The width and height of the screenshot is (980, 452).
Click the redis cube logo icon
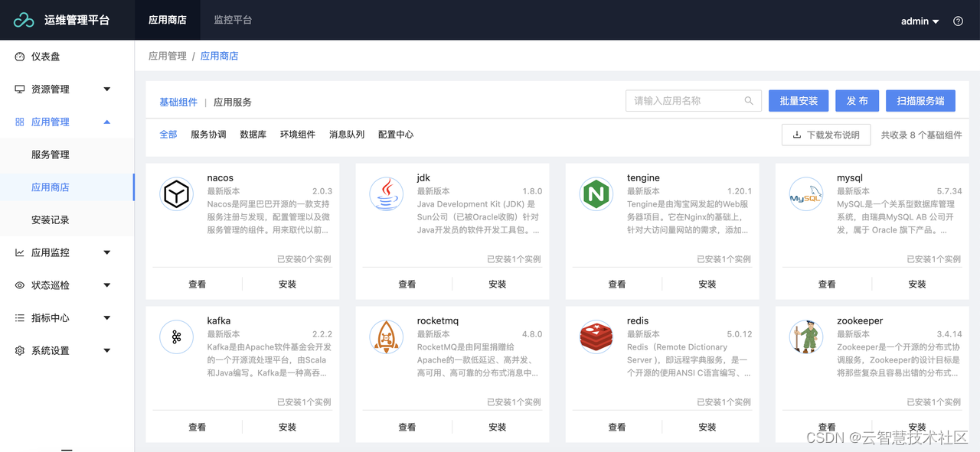tap(596, 337)
